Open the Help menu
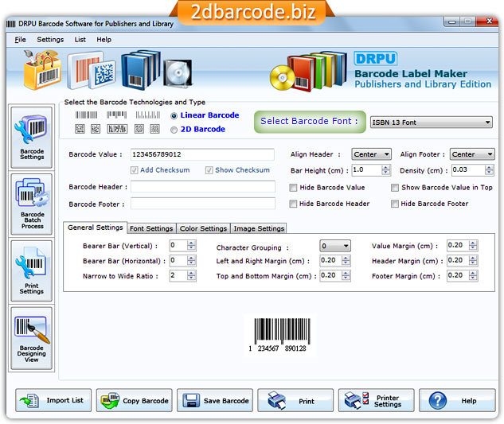 pos(104,40)
